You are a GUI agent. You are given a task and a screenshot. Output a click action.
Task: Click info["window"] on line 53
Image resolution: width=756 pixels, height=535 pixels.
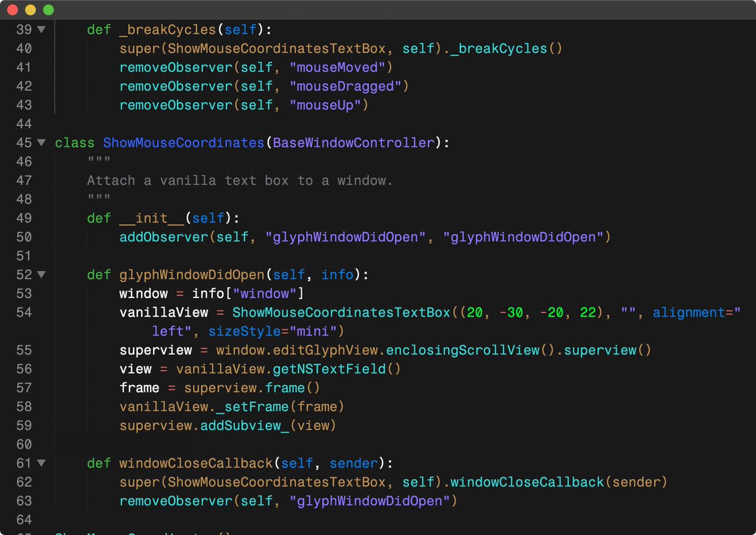(x=248, y=294)
